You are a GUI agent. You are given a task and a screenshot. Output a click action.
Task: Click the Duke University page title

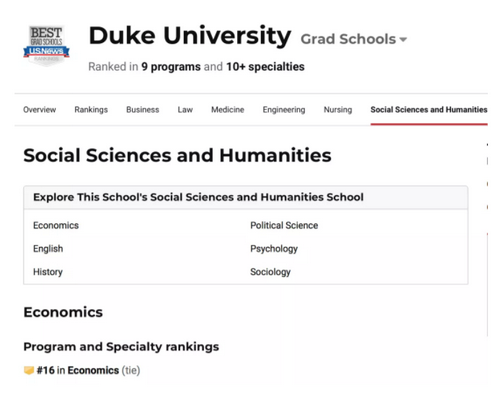point(190,36)
